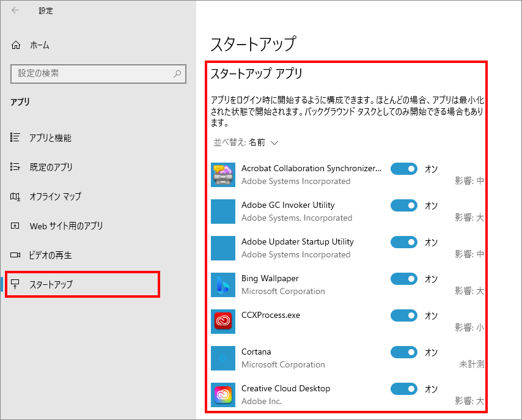Viewport: 522px width, 420px height.
Task: Click the Cortana app icon
Action: [x=223, y=358]
